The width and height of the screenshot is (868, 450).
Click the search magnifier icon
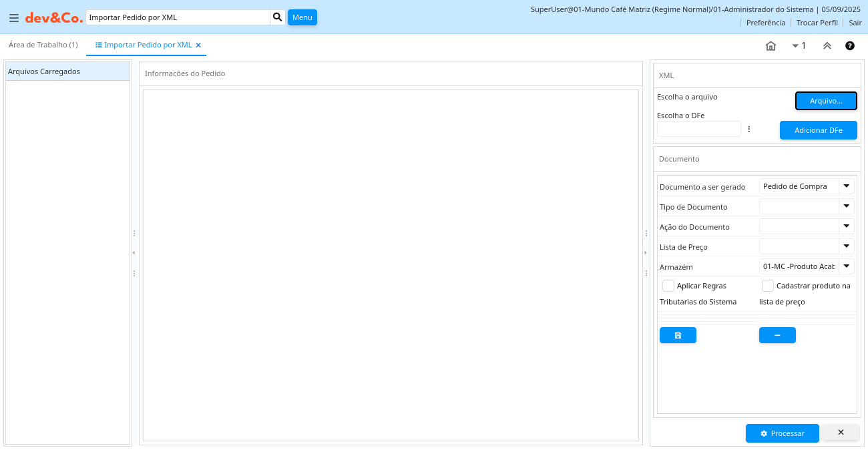(x=278, y=17)
